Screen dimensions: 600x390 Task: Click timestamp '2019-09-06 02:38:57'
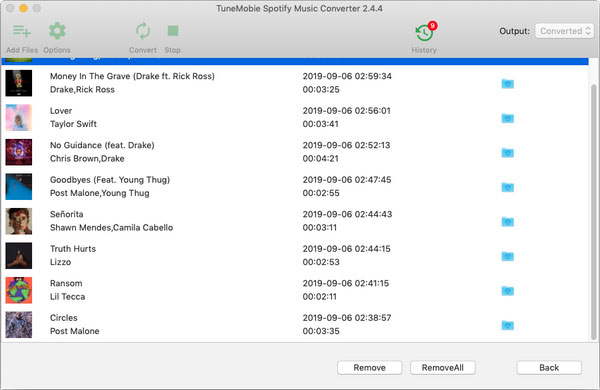pos(347,318)
